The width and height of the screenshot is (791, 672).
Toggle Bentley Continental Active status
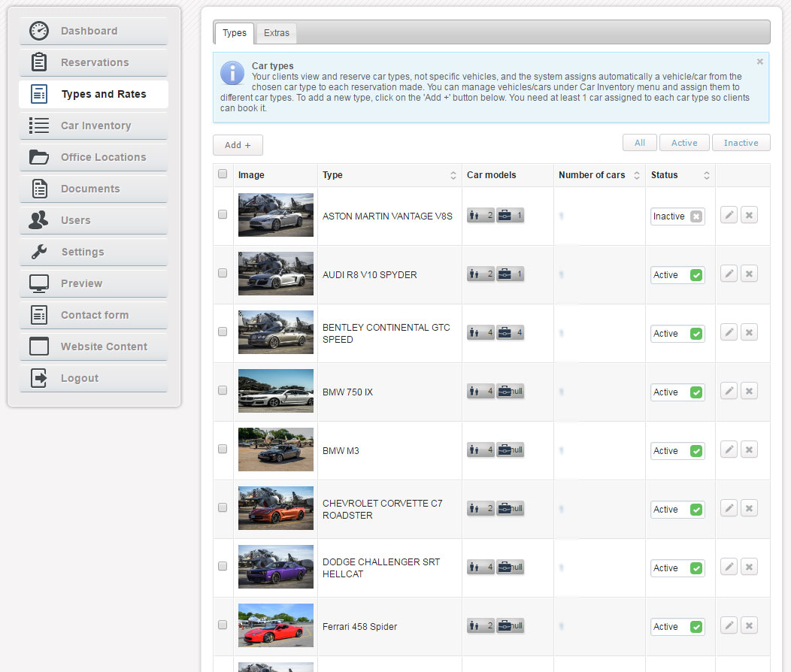[x=677, y=333]
